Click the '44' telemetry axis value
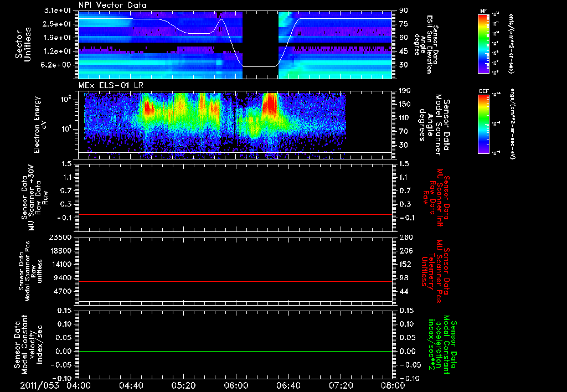 coord(404,291)
